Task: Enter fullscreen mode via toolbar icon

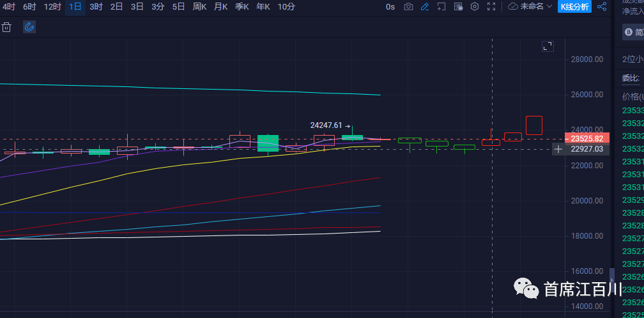Action: (x=491, y=6)
